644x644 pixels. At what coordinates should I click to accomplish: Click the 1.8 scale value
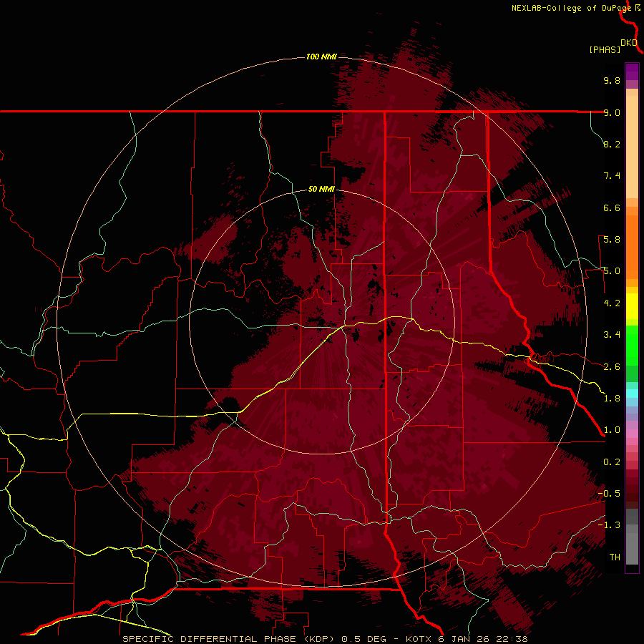pyautogui.click(x=612, y=399)
